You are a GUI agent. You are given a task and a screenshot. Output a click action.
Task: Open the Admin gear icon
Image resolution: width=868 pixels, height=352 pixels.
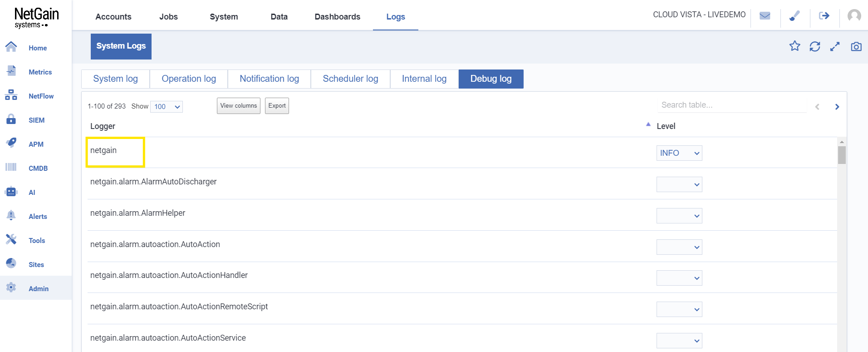tap(11, 288)
